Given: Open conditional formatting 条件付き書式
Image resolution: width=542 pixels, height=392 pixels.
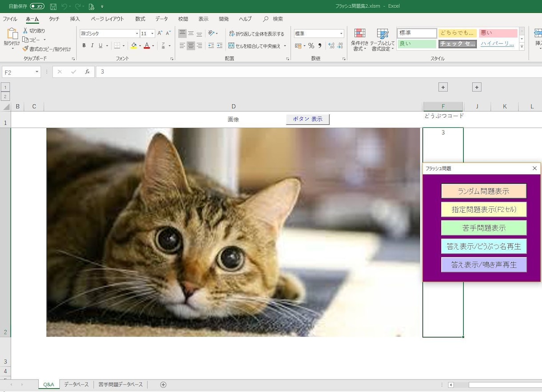Looking at the screenshot, I should pyautogui.click(x=359, y=40).
